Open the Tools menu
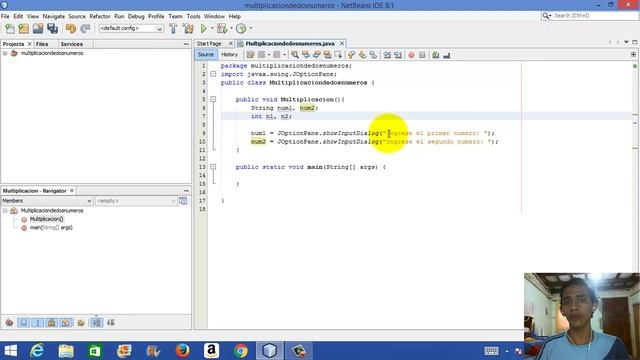 point(193,16)
